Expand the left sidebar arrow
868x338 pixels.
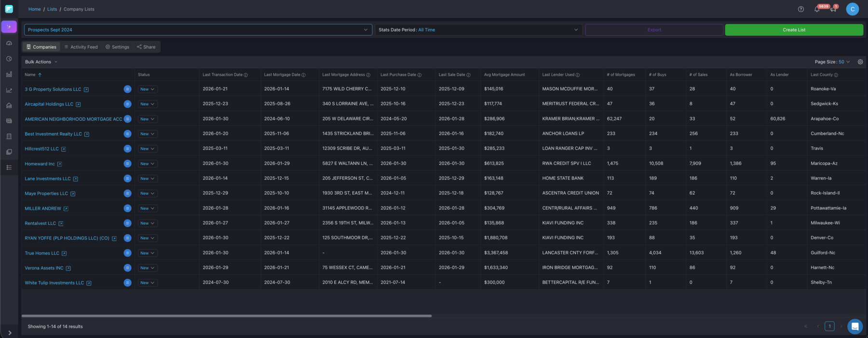(10, 333)
